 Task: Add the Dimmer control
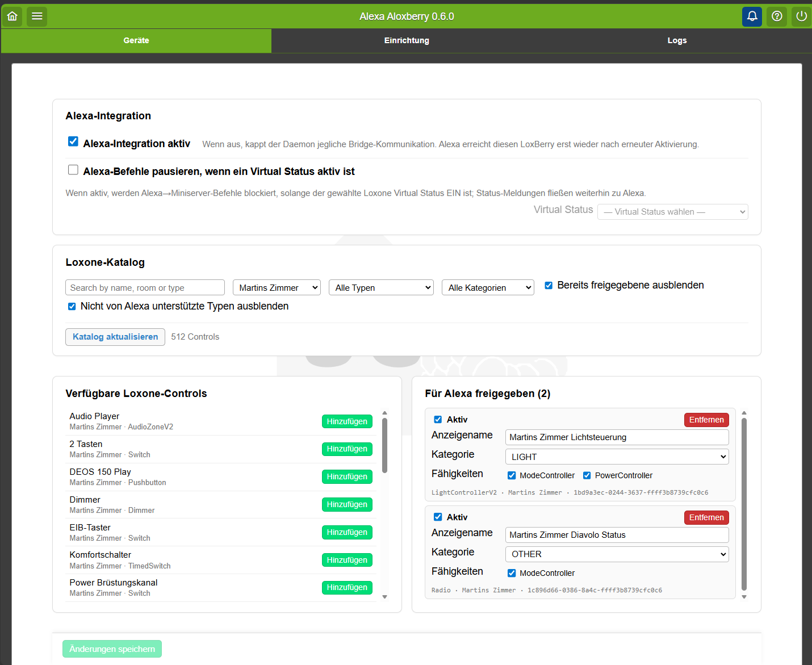(347, 505)
